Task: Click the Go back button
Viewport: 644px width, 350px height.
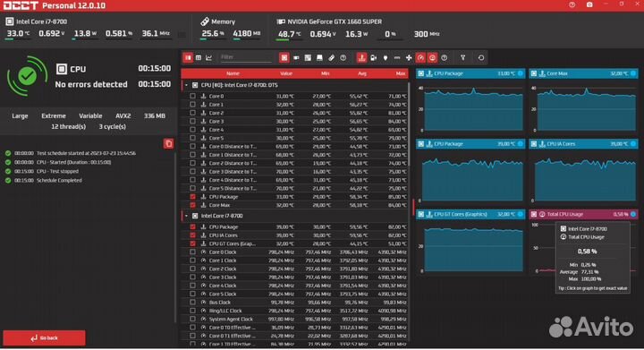Action: pos(45,338)
